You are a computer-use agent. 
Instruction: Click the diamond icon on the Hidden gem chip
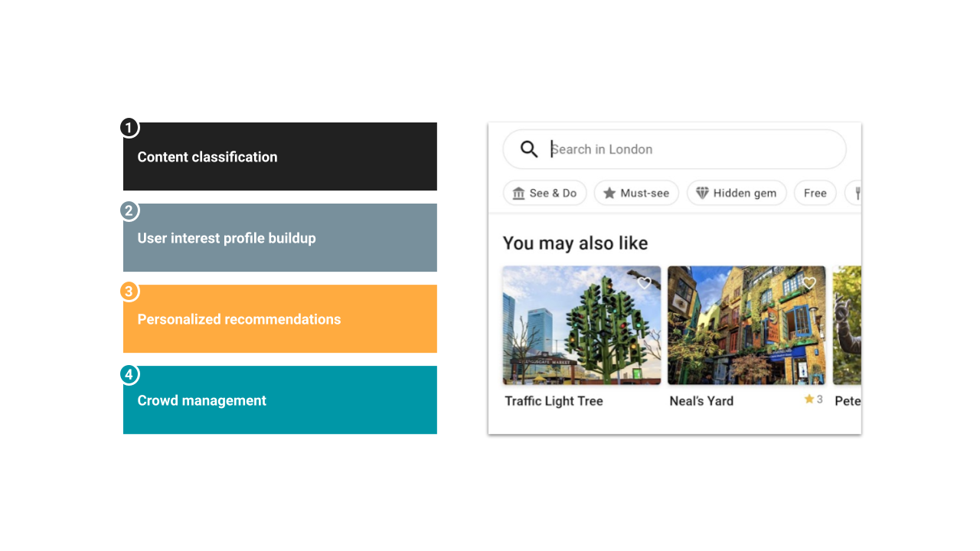point(704,193)
